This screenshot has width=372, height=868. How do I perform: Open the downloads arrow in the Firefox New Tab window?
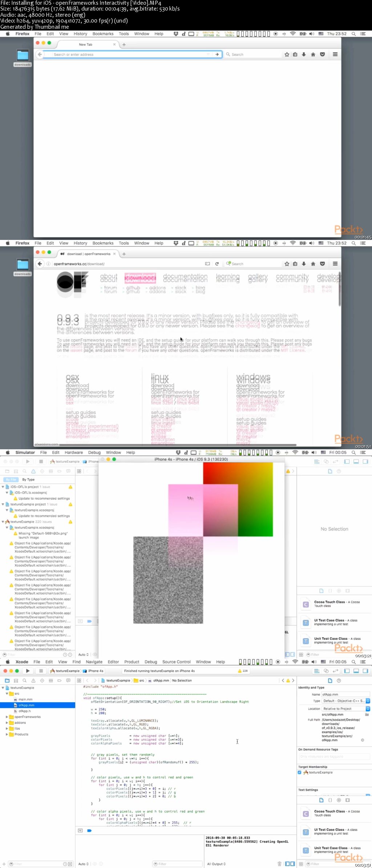coord(304,55)
